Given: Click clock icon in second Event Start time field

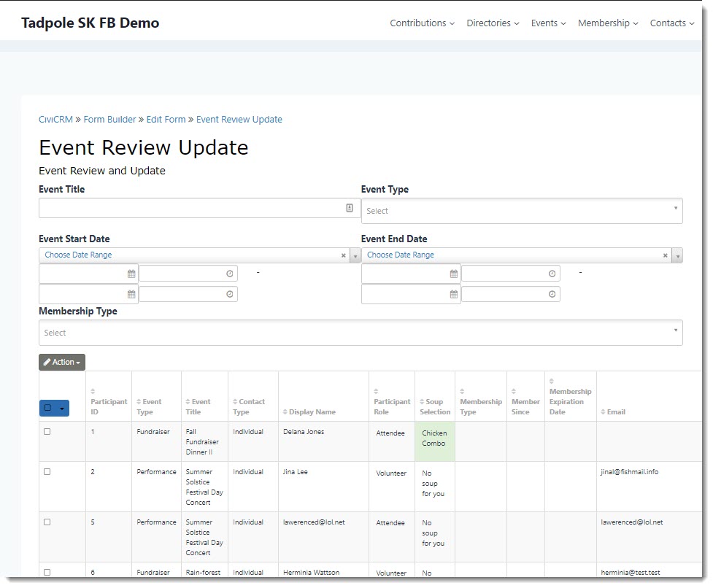Looking at the screenshot, I should point(230,295).
